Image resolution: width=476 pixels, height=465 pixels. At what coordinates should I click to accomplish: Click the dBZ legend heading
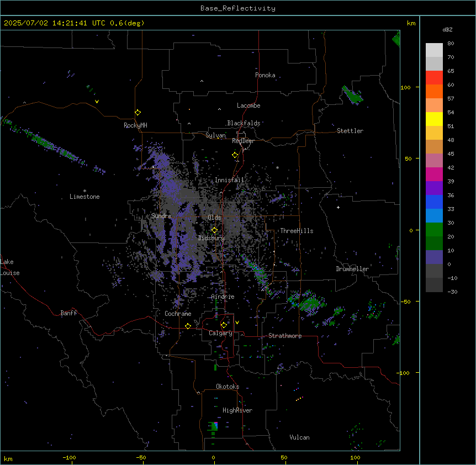447,29
